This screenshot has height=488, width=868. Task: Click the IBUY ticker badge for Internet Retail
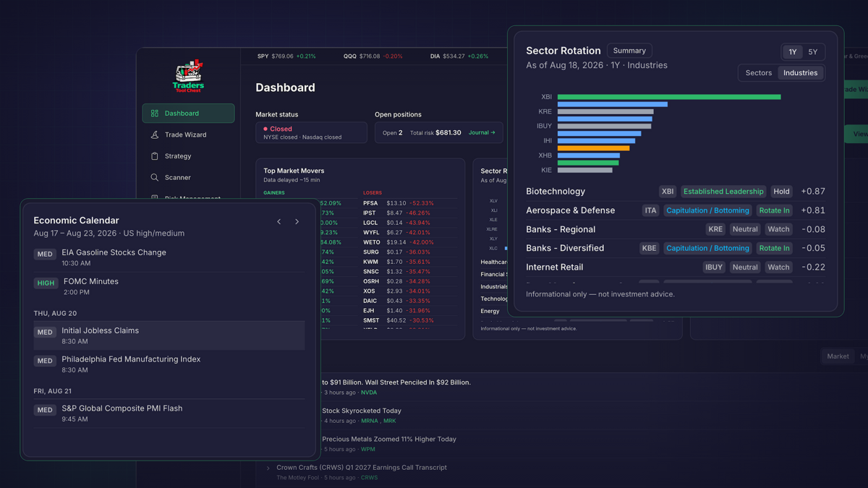714,267
